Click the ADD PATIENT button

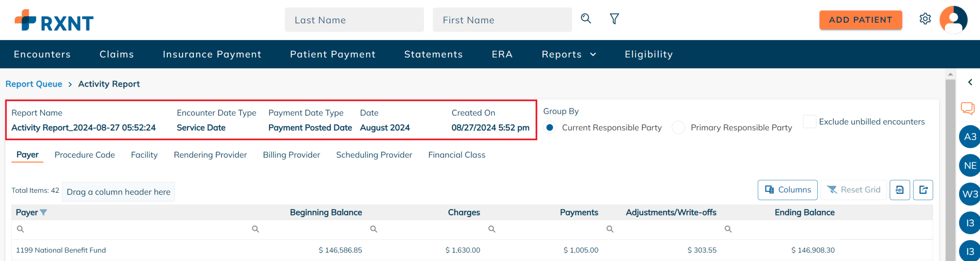click(860, 20)
